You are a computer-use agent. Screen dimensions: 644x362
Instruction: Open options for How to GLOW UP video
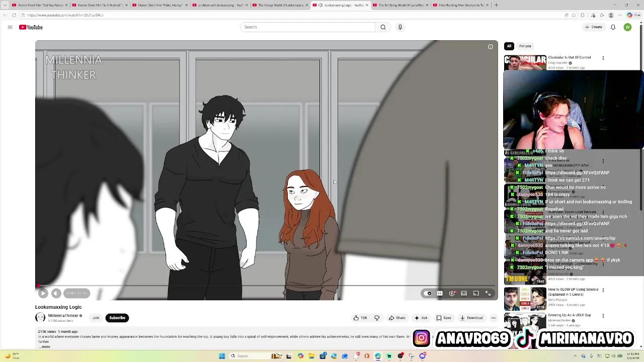(603, 290)
